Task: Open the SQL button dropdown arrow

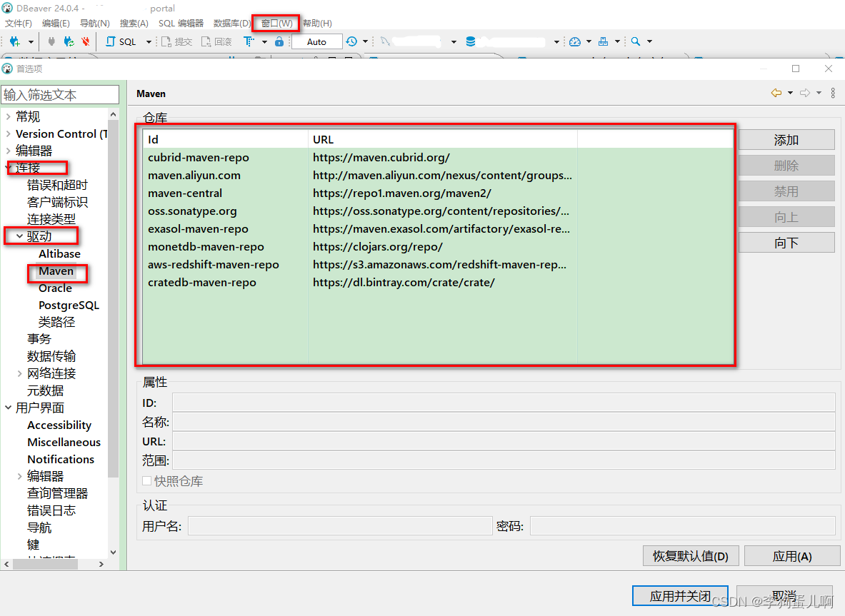Action: (149, 41)
